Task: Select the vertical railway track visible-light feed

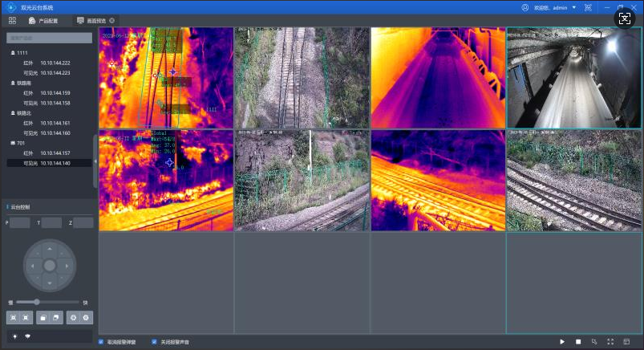Action: (302, 78)
